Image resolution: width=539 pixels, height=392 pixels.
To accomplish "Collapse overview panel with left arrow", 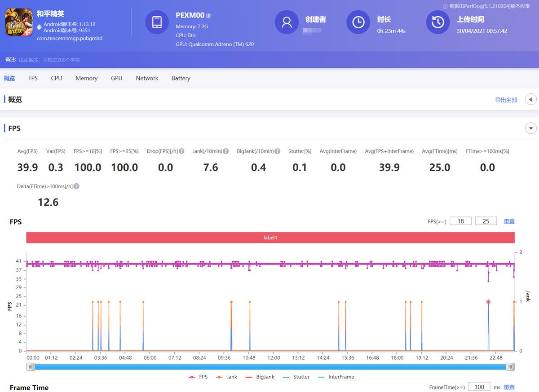I will coord(531,100).
